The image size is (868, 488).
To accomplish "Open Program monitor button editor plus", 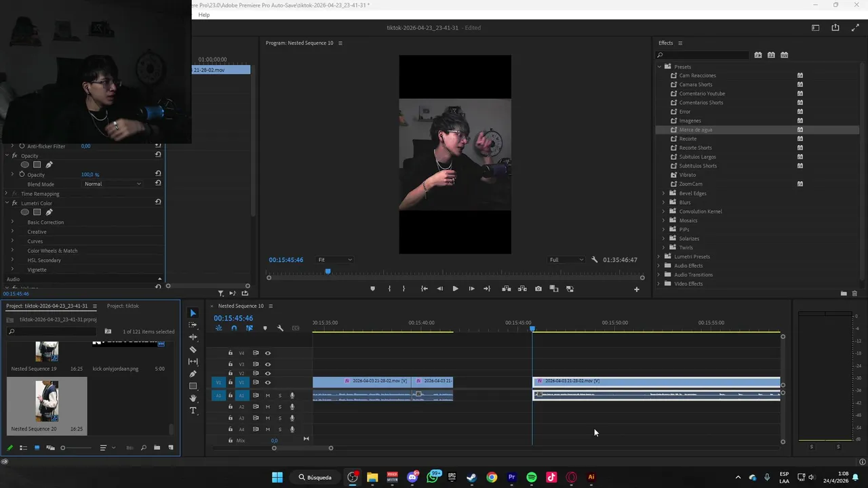I will pyautogui.click(x=636, y=289).
